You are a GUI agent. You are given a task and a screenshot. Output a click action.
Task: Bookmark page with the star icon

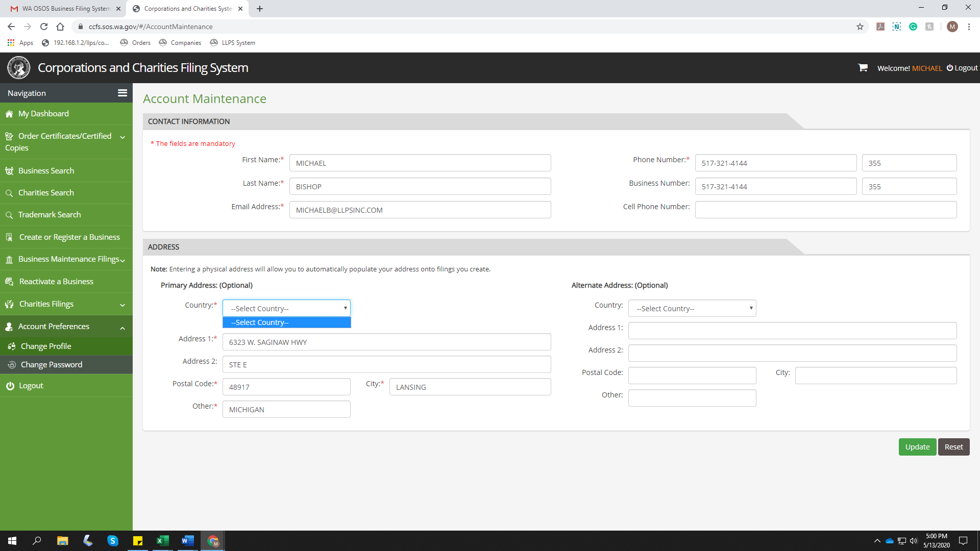point(860,27)
